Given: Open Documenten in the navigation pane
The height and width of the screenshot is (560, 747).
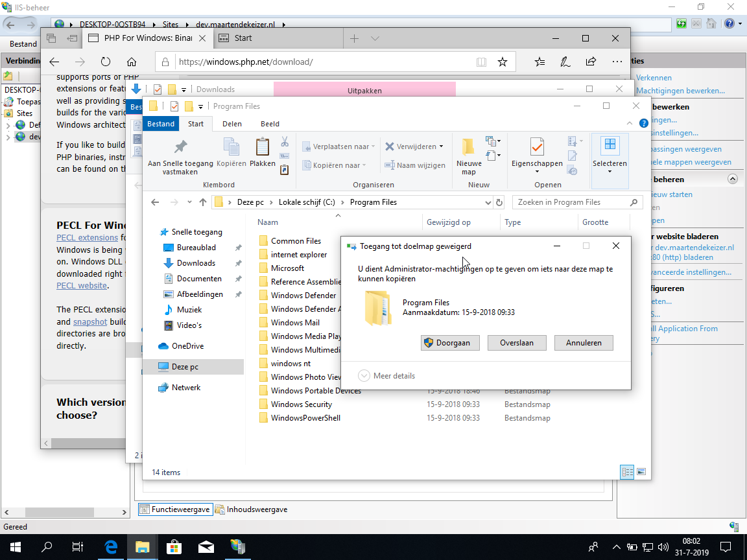Looking at the screenshot, I should 199,279.
